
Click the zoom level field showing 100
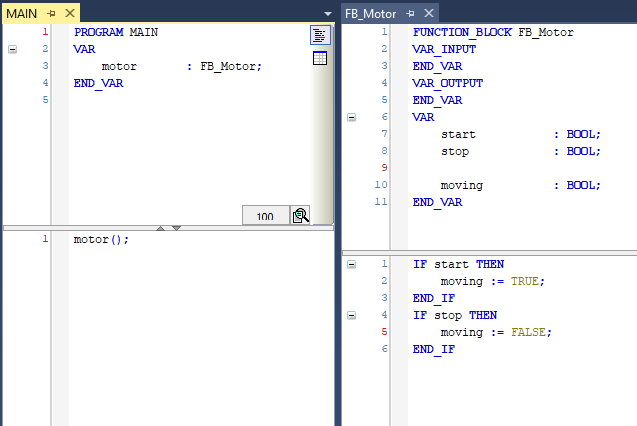click(x=266, y=215)
